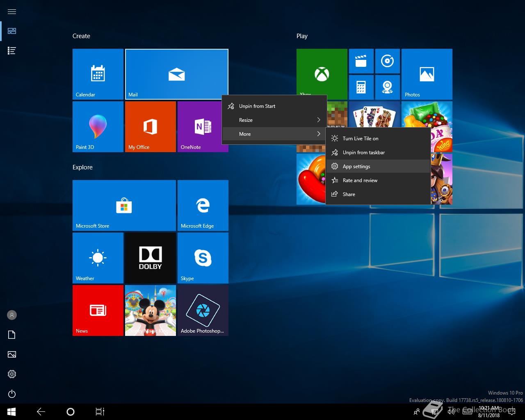Switch to all apps list view
Screen dimensions: 525x420
12,51
